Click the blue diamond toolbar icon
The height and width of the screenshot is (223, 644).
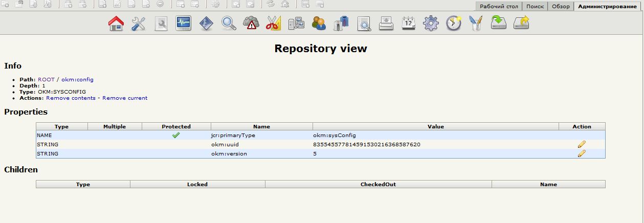(206, 24)
